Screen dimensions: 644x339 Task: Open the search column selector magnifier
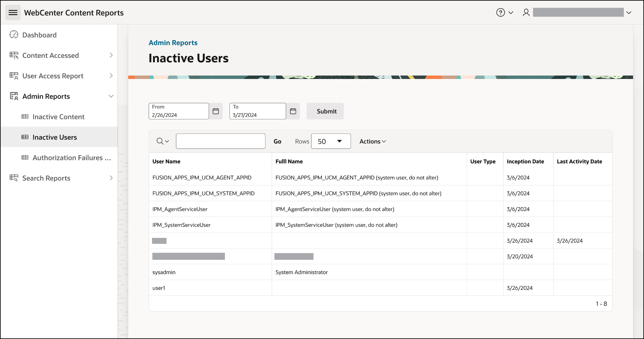pos(163,141)
